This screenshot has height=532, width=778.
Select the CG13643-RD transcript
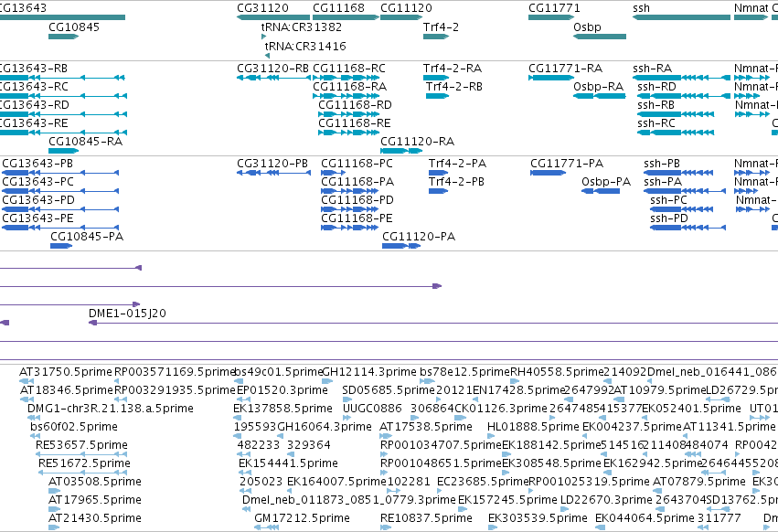coord(63,114)
